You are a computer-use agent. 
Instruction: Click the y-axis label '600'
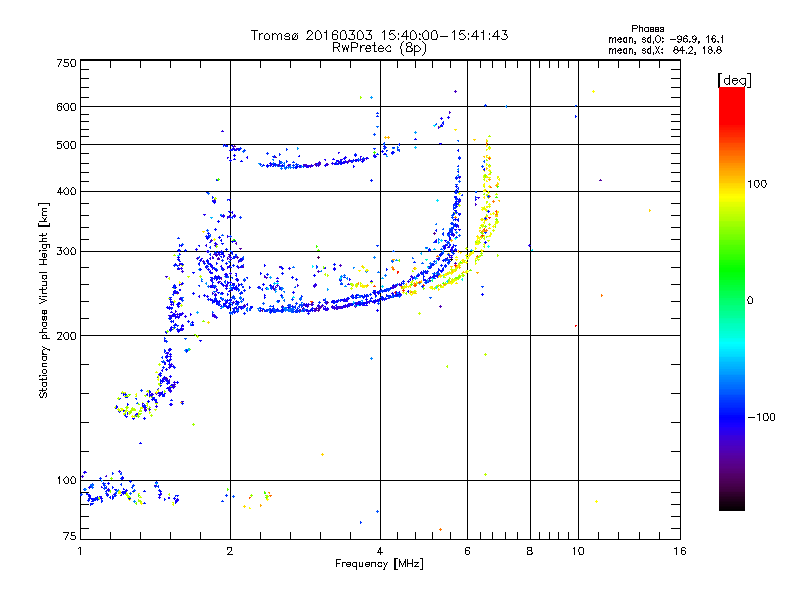[66, 107]
